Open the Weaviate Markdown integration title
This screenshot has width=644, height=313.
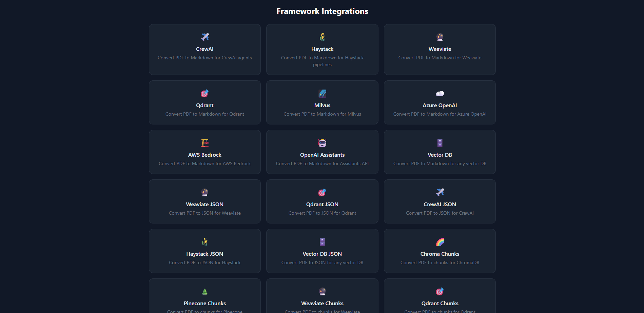(440, 49)
